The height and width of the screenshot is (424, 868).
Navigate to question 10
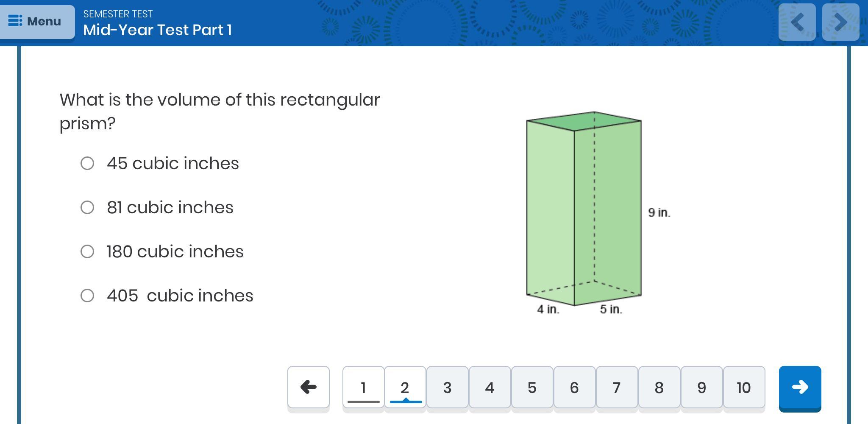744,388
